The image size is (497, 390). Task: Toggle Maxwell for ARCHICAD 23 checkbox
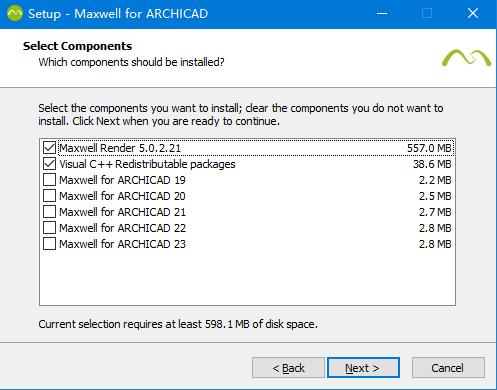point(49,244)
